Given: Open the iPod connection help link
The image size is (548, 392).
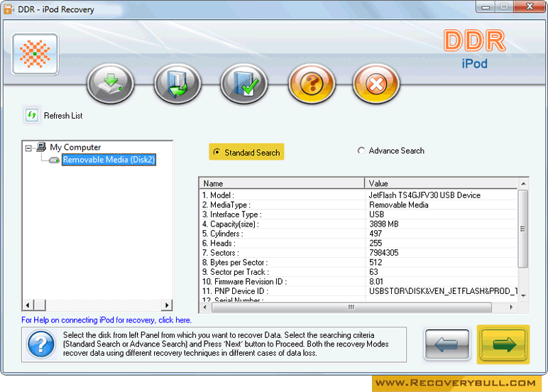Looking at the screenshot, I should tap(106, 320).
